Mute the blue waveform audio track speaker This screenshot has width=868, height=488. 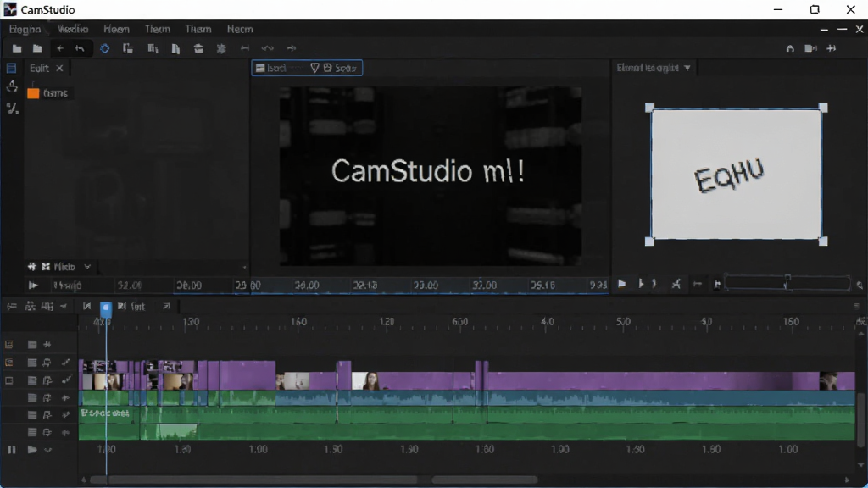click(65, 398)
